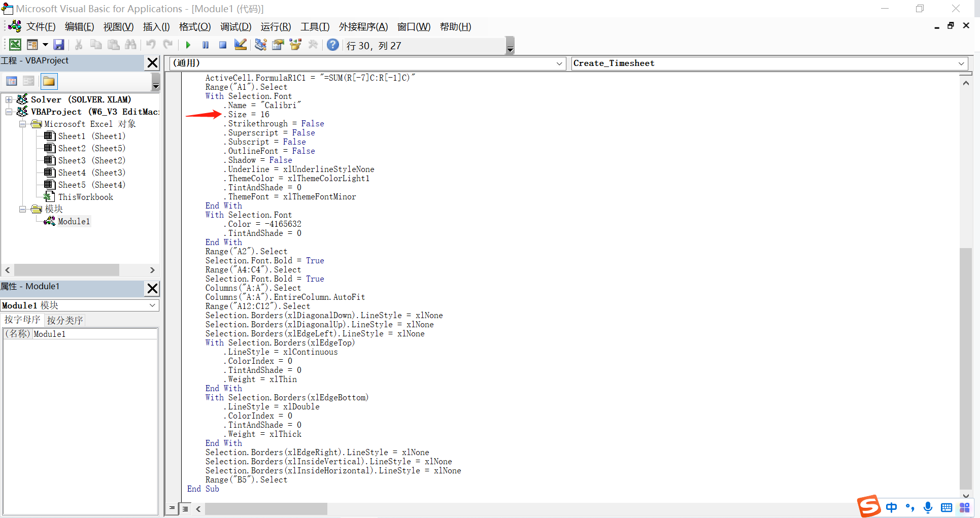Open the 工具(T) menu
This screenshot has height=518, width=980.
coord(315,27)
